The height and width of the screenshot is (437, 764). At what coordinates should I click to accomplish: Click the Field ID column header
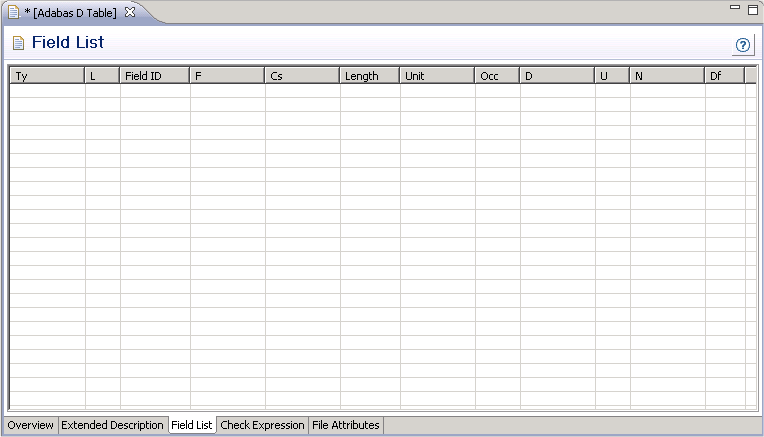coord(155,76)
